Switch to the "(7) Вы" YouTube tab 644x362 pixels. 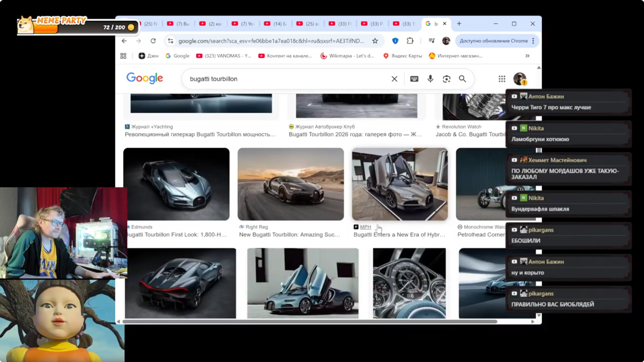[178, 24]
